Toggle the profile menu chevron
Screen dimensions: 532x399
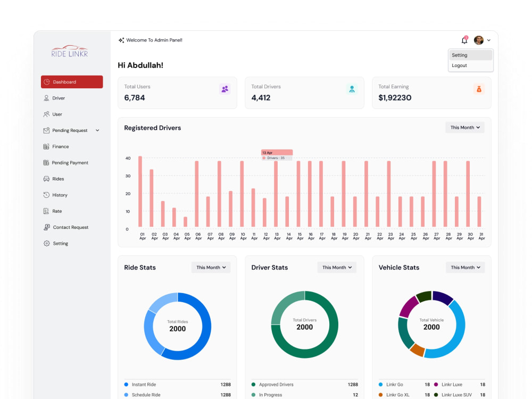[488, 40]
